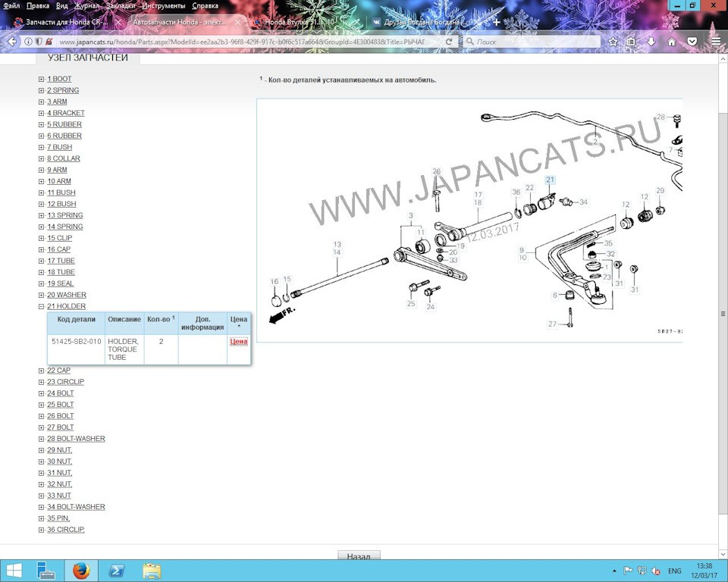
Task: Click the Firefox taskbar icon
Action: [81, 571]
